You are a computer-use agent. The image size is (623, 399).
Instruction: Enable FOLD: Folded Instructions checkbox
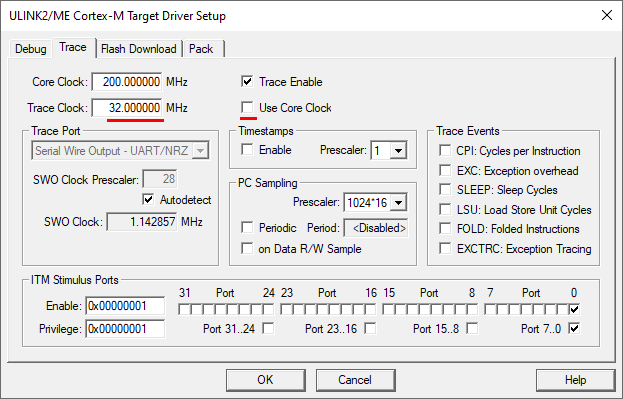(445, 229)
